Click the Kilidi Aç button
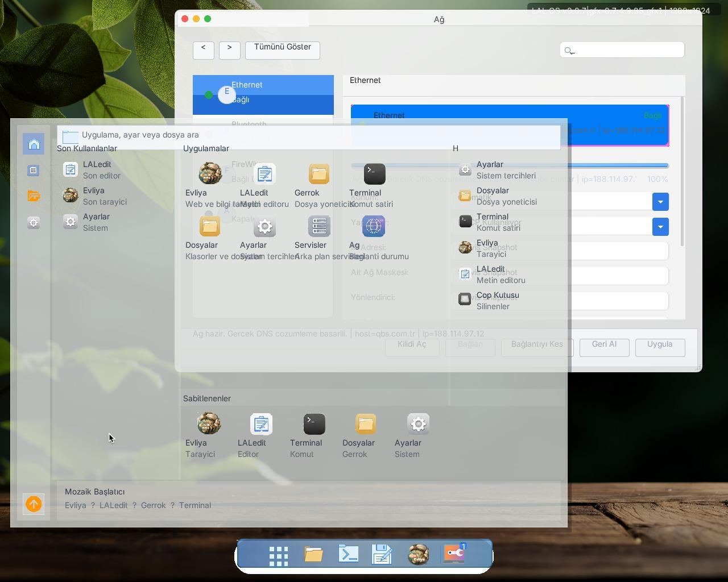This screenshot has width=728, height=582. (x=412, y=347)
